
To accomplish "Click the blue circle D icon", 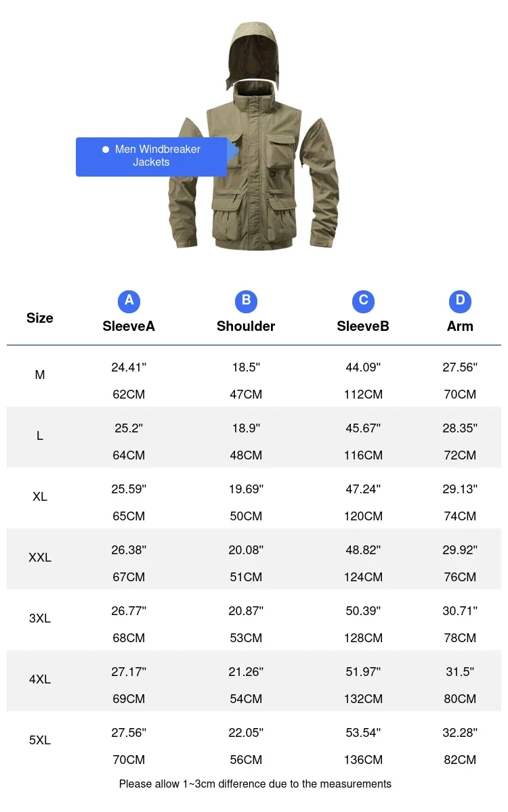I will (460, 300).
